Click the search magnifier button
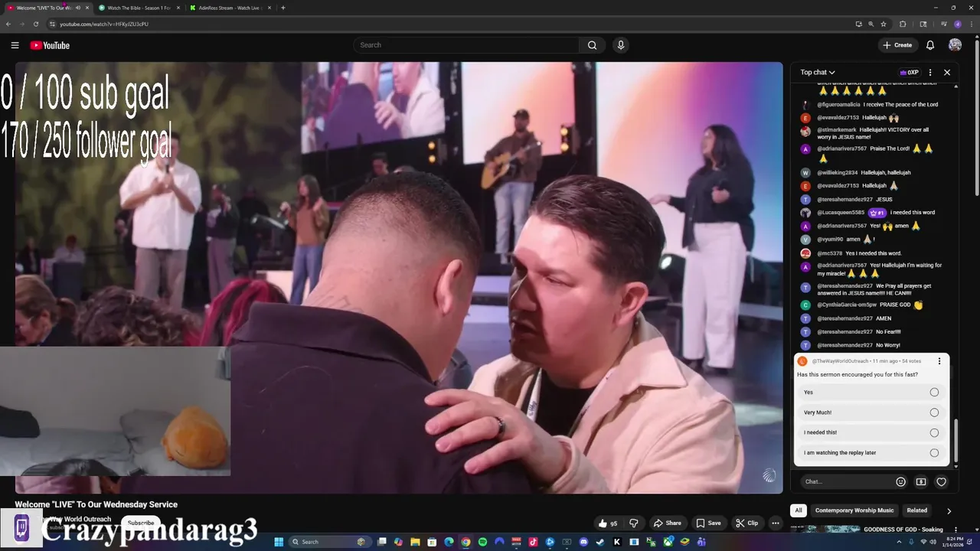The image size is (980, 551). 592,45
